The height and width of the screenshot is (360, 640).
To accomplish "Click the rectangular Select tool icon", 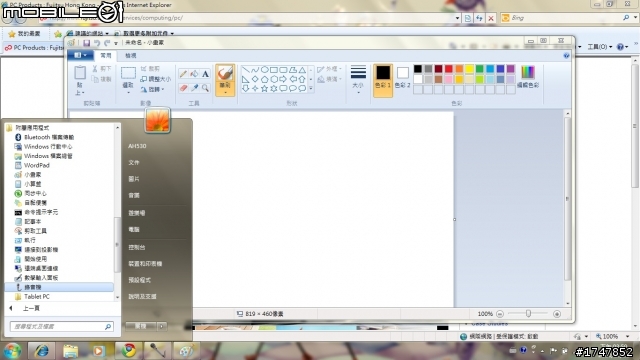I will (x=128, y=73).
